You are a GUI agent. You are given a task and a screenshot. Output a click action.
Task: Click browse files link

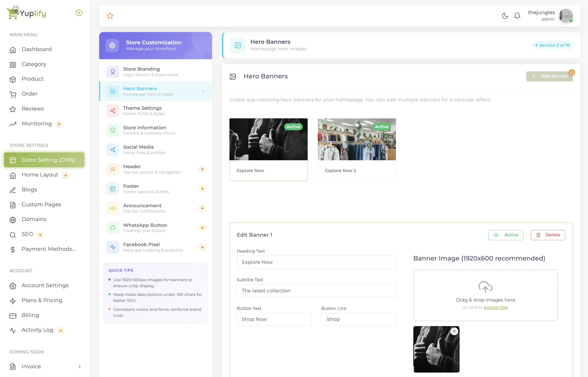496,308
